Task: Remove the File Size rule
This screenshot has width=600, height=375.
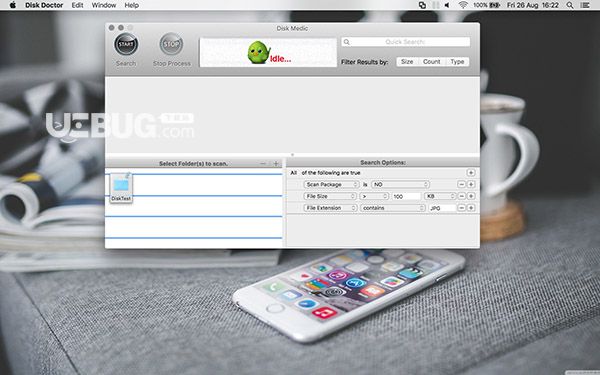Action: click(x=462, y=196)
